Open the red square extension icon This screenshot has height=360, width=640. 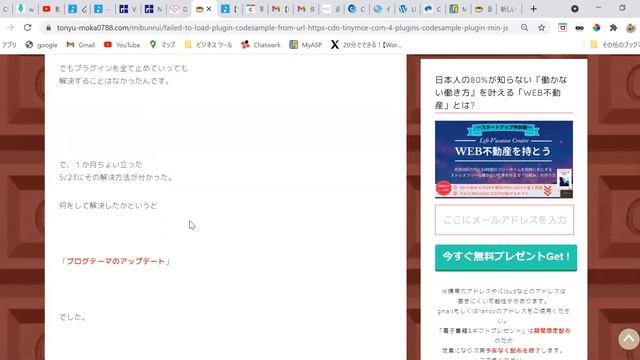pyautogui.click(x=562, y=27)
